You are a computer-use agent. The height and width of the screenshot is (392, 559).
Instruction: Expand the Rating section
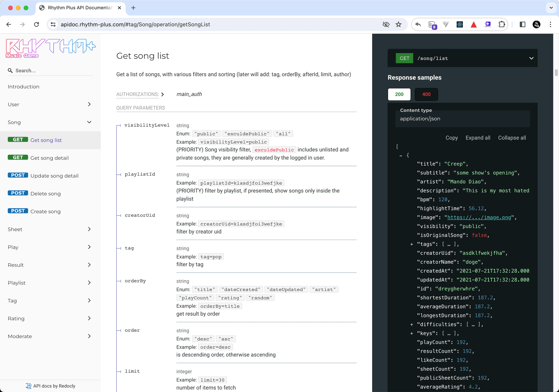click(89, 318)
